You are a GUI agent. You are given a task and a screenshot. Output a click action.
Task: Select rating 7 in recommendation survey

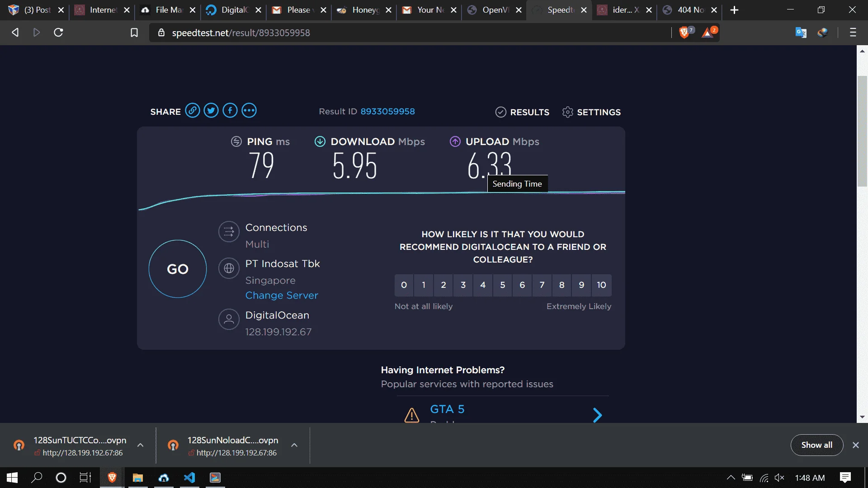(542, 285)
